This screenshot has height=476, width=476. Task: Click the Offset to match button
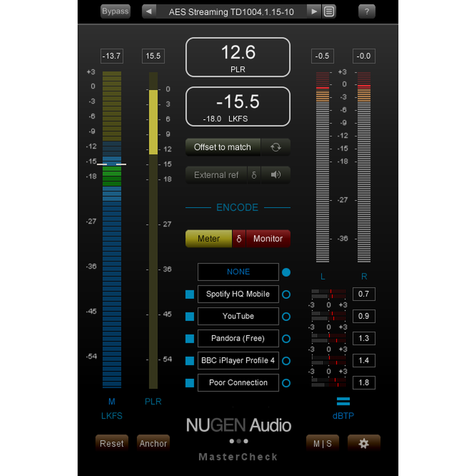click(x=222, y=147)
